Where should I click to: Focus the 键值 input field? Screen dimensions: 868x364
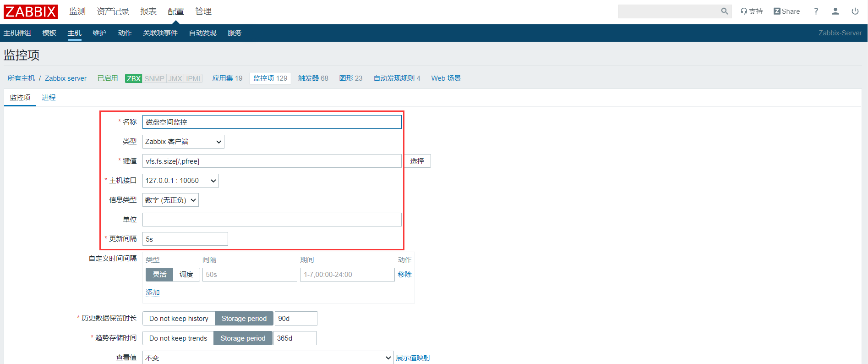coord(272,161)
